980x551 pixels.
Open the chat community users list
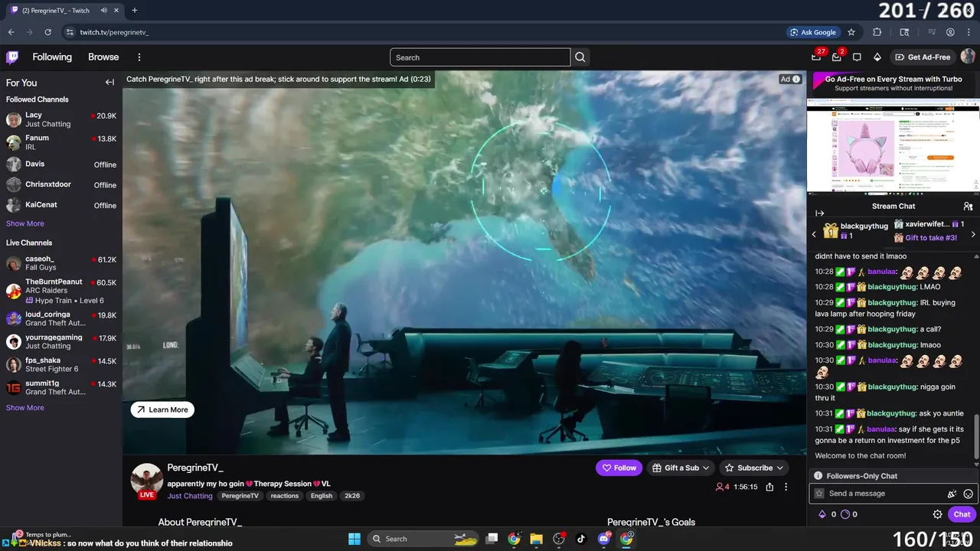coord(968,207)
